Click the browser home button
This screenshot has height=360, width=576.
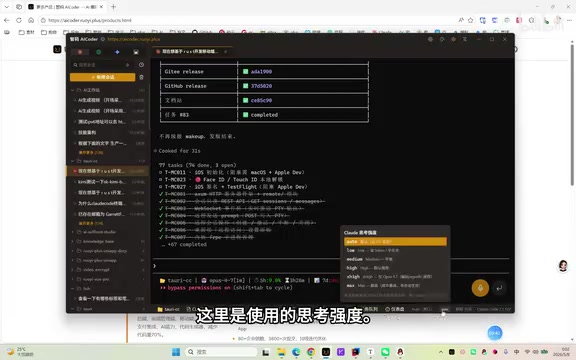[31, 20]
